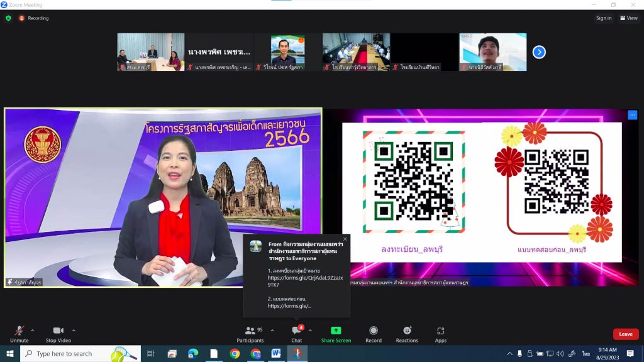The width and height of the screenshot is (644, 362).
Task: Open Windows notification center
Action: (x=630, y=354)
